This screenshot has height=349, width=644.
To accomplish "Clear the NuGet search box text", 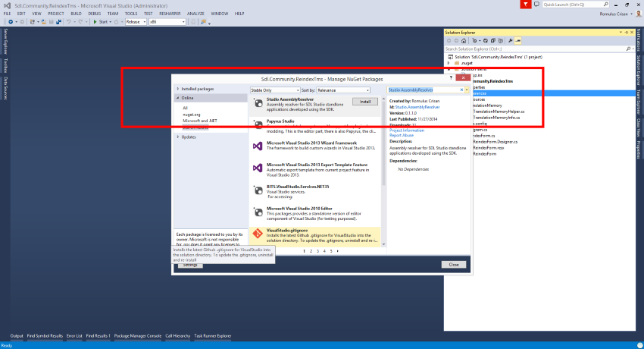I will (x=460, y=90).
